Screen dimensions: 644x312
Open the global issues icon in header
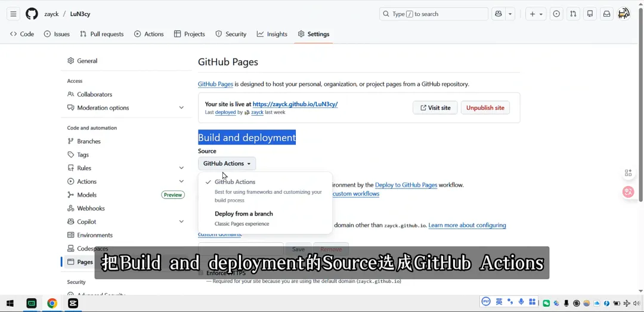click(x=556, y=14)
